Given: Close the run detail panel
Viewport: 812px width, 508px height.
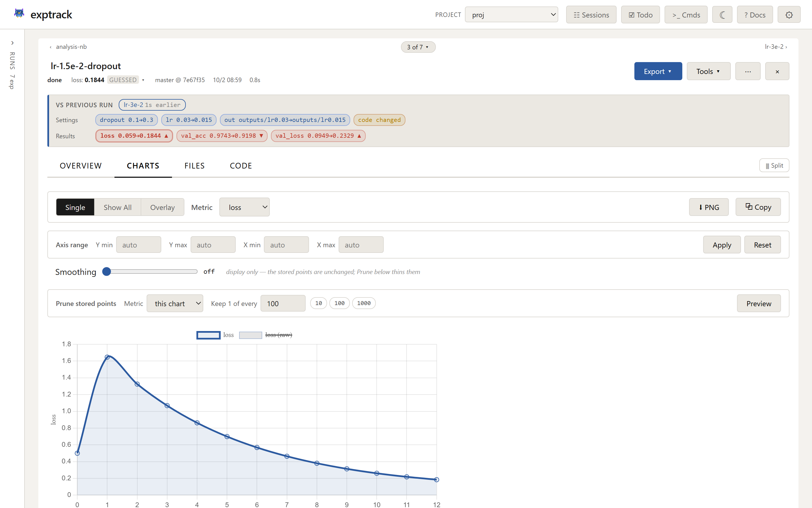Looking at the screenshot, I should 777,71.
